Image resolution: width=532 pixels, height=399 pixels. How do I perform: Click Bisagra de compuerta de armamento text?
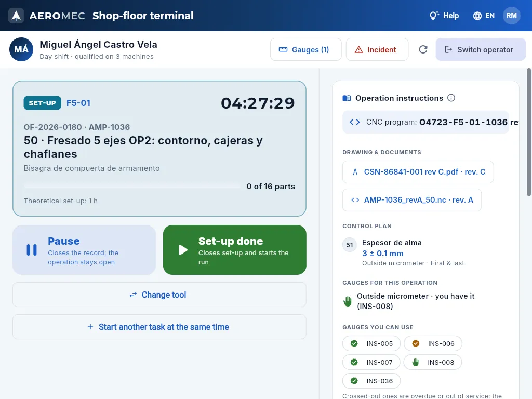pyautogui.click(x=91, y=168)
